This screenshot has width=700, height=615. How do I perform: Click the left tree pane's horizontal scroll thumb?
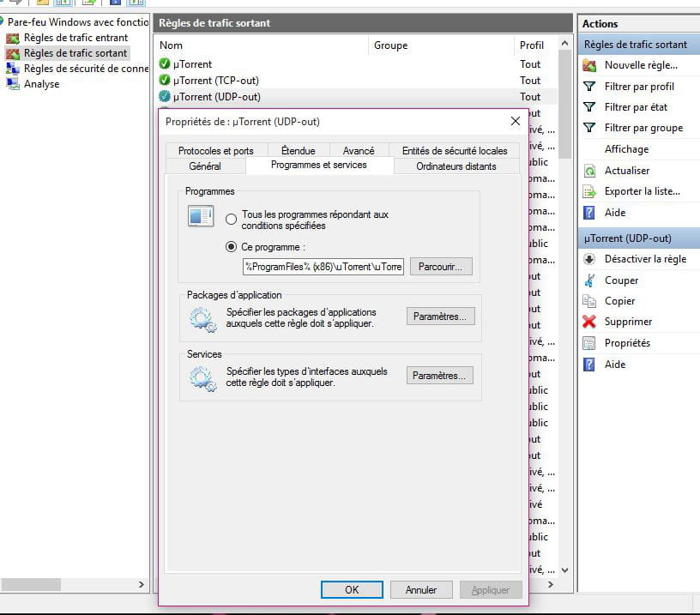pos(31,585)
